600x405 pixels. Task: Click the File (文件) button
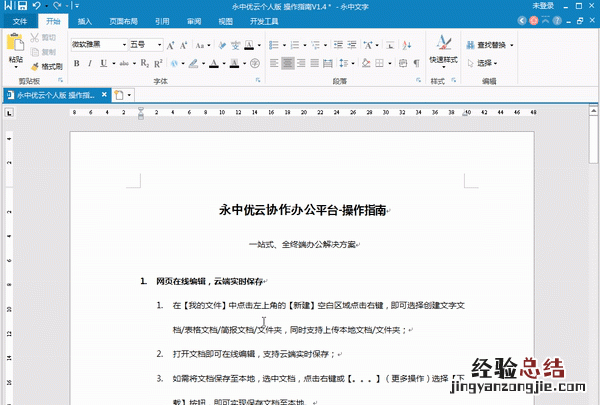(x=20, y=20)
